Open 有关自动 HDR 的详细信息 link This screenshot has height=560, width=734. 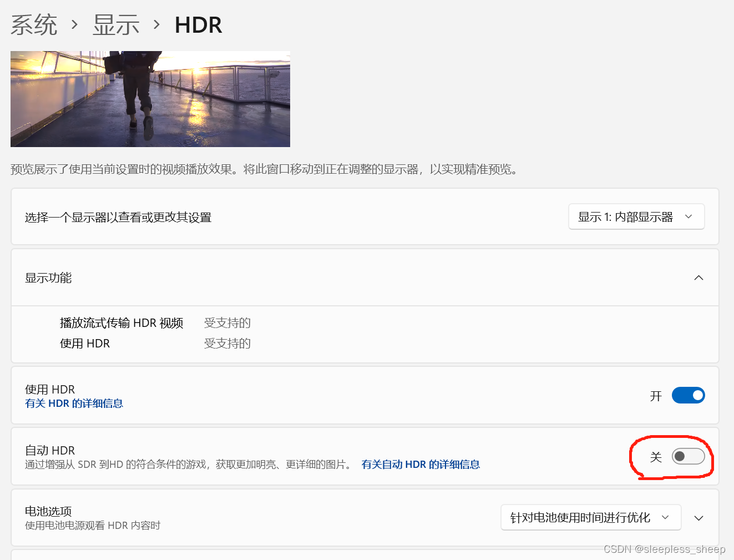(x=421, y=465)
